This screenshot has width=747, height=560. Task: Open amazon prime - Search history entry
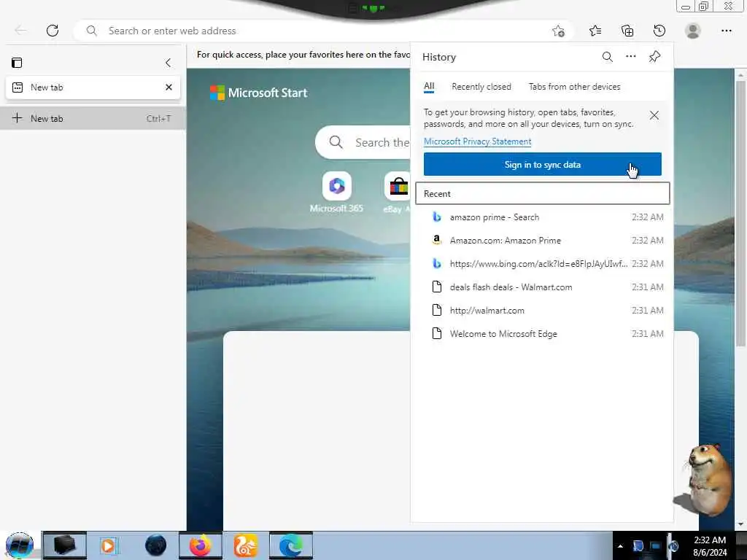(543, 217)
